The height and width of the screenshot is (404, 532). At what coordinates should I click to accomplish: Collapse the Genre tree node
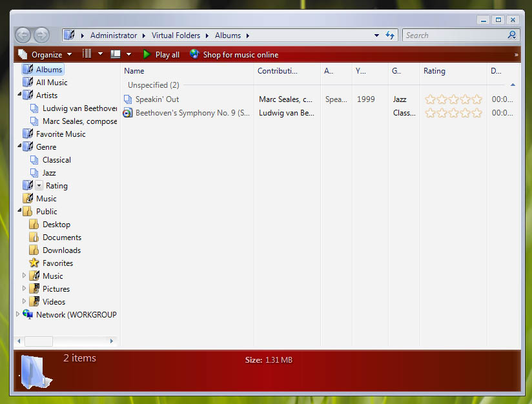19,146
